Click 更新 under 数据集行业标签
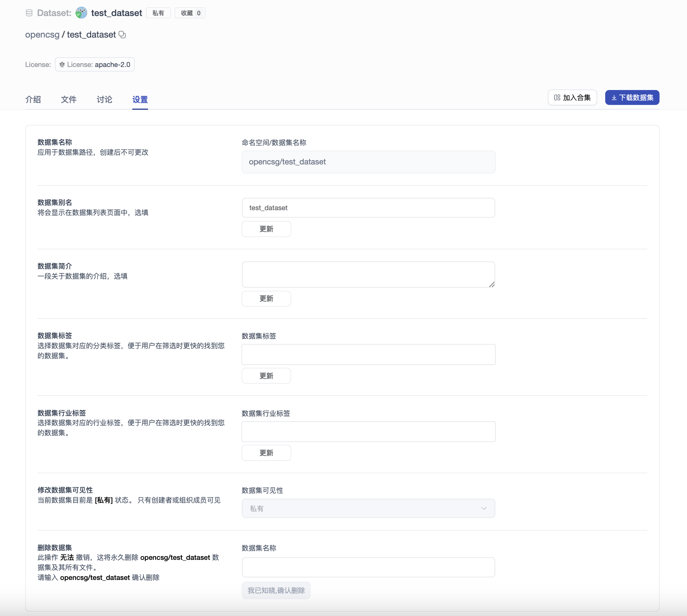Image resolution: width=687 pixels, height=616 pixels. point(266,453)
